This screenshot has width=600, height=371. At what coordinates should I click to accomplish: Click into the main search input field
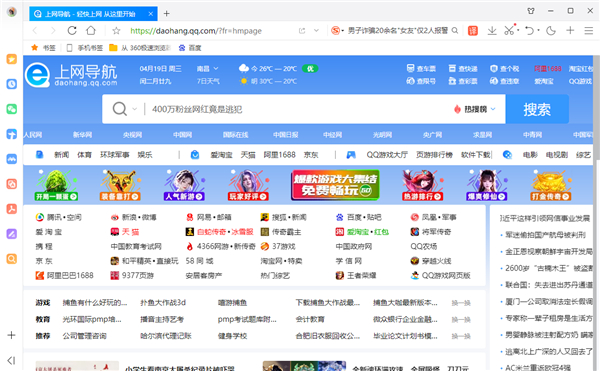298,109
